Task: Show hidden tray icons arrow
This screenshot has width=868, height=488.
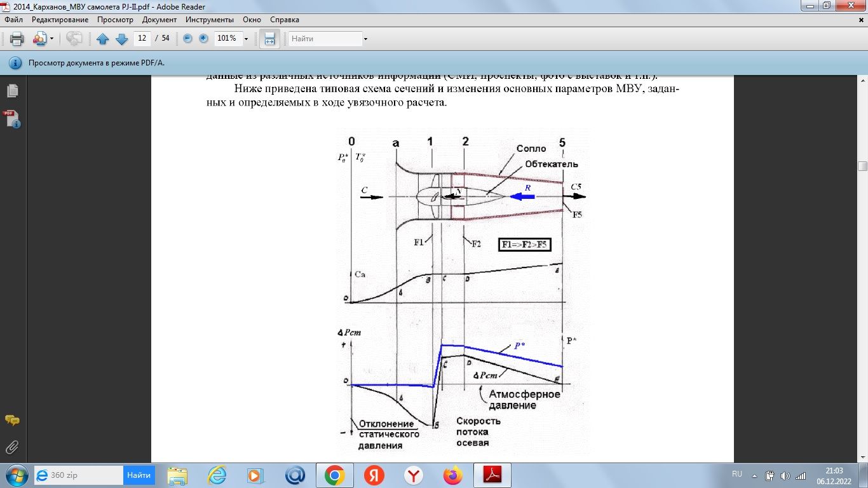Action: [754, 475]
